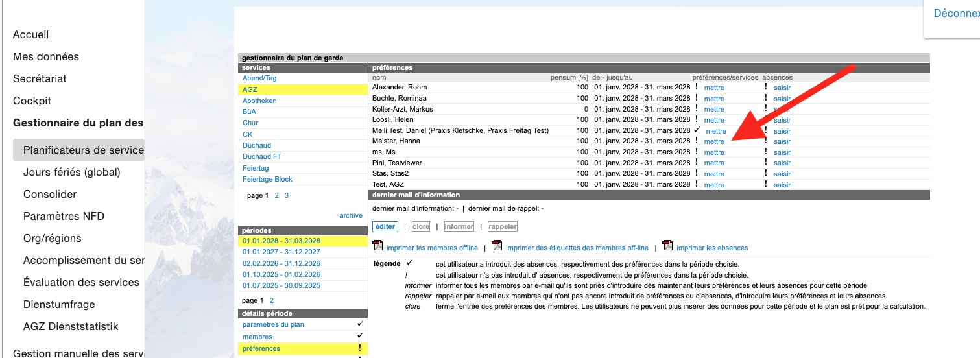
Task: Click saisir link for Alexander, Rohm
Action: pos(782,88)
